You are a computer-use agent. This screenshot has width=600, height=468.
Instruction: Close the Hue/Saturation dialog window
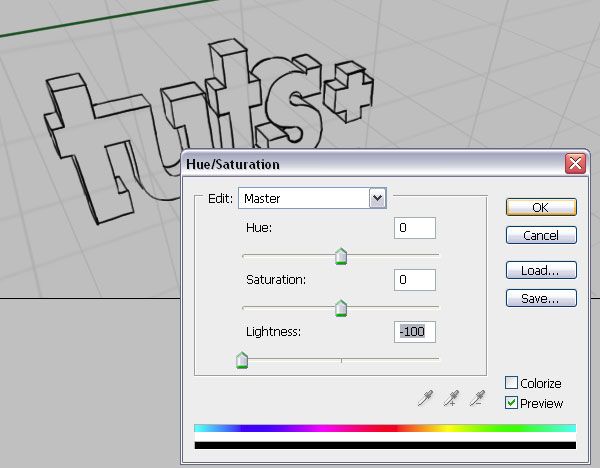coord(575,164)
